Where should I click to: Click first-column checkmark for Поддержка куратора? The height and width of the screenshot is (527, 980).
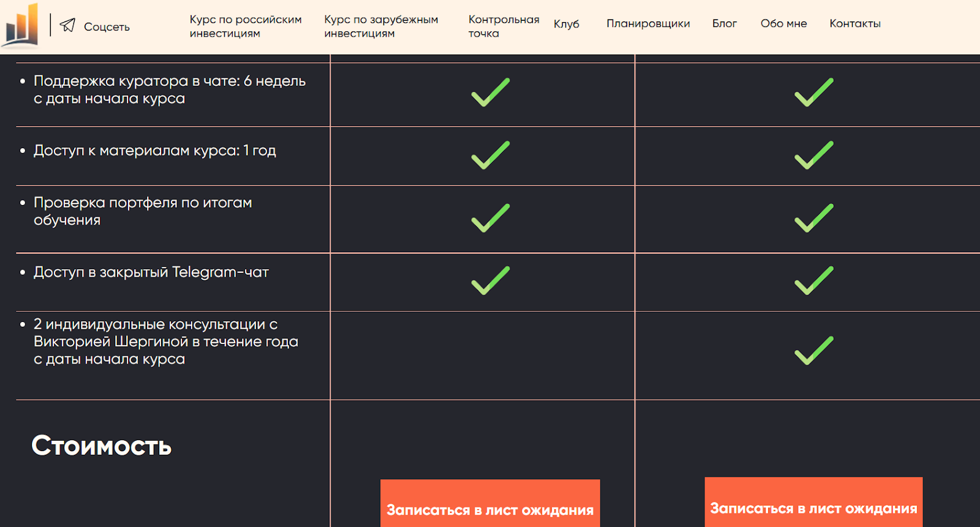click(x=491, y=92)
